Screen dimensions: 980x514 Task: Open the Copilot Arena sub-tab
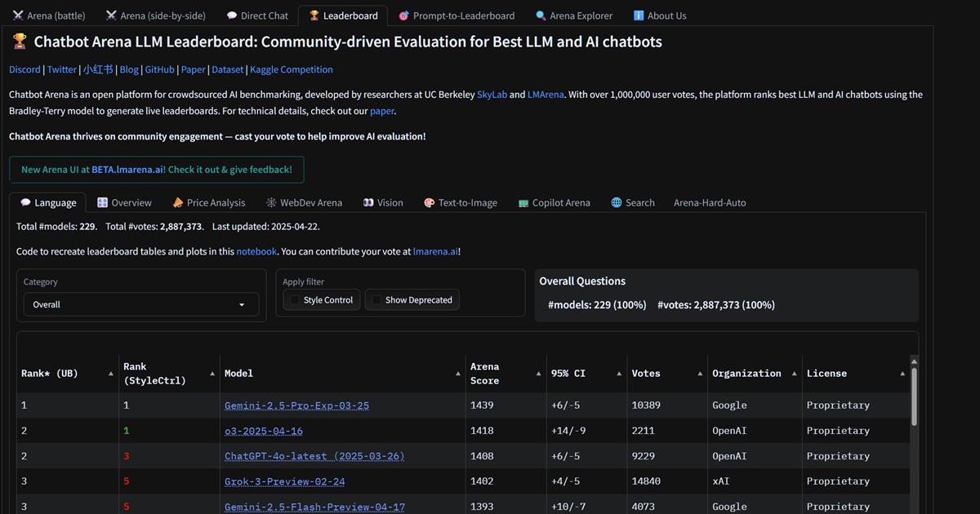[555, 202]
